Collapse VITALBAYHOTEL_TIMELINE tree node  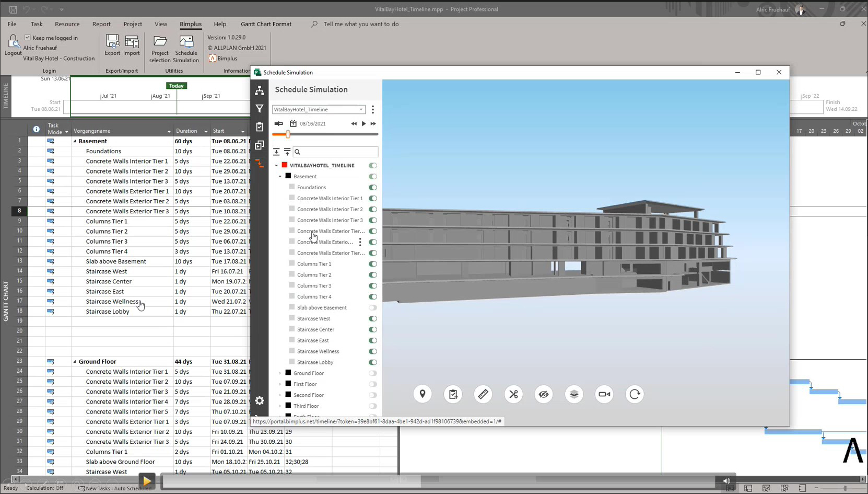coord(276,166)
